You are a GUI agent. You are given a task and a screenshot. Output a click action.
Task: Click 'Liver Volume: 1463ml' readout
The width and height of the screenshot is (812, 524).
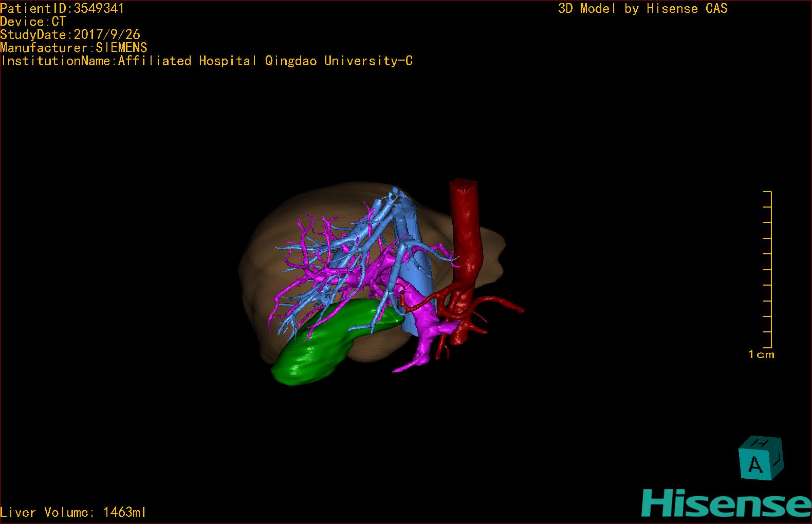(73, 512)
